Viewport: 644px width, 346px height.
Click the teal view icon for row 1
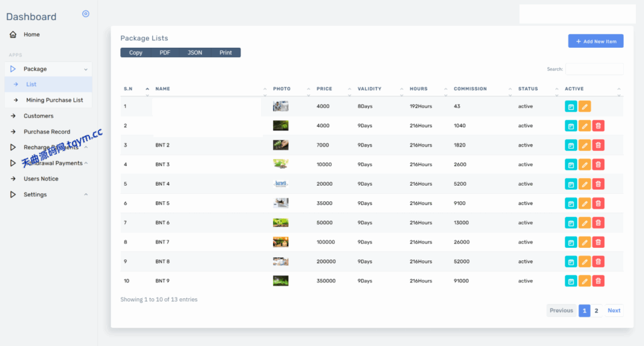point(571,106)
